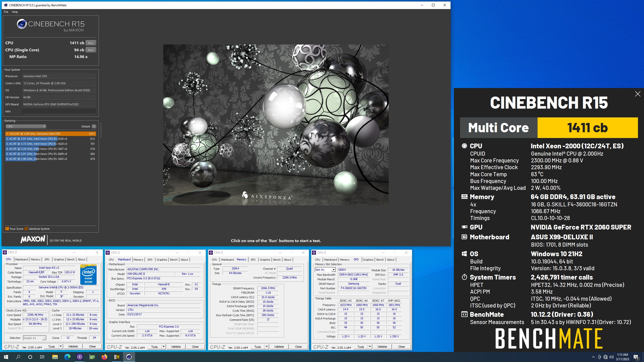Click the yellow 1411 cb score banner
The image size is (644, 362).
coord(587,128)
